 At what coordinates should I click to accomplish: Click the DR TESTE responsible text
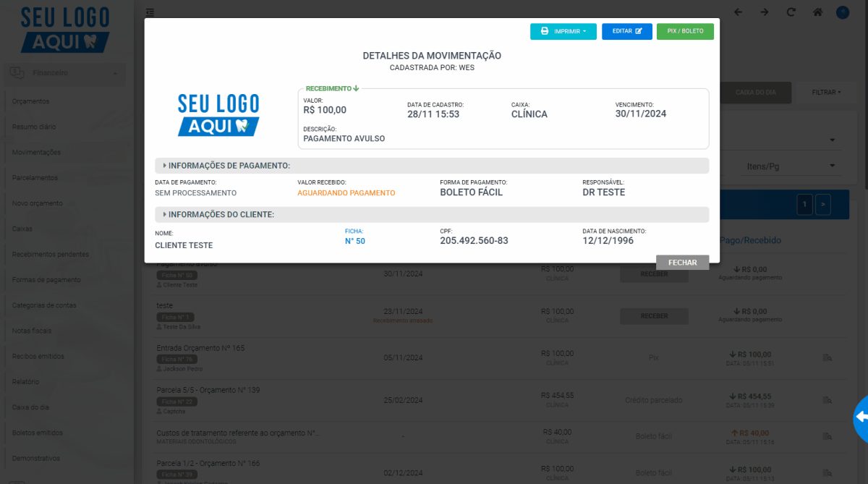coord(603,192)
